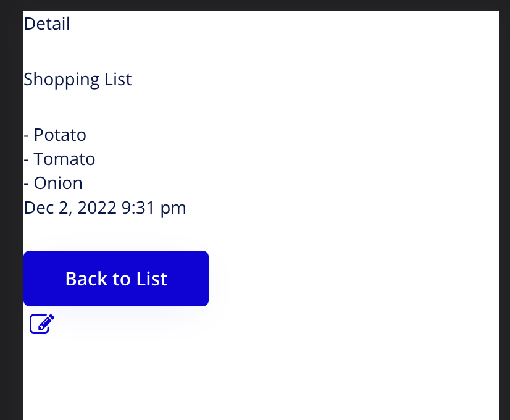Click the Detail heading text

point(47,24)
